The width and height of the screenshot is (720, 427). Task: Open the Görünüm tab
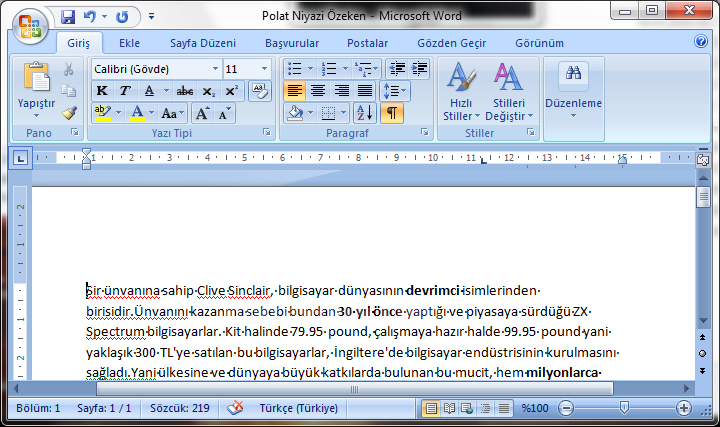(540, 43)
